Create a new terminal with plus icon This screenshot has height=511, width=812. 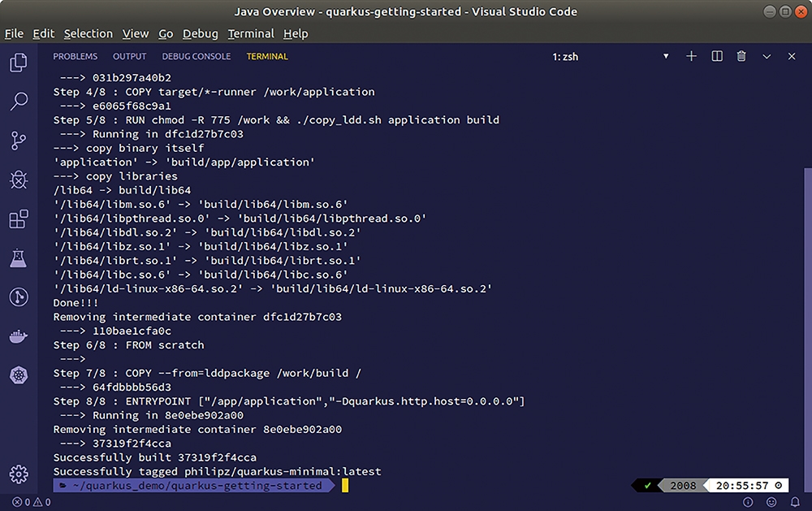691,56
